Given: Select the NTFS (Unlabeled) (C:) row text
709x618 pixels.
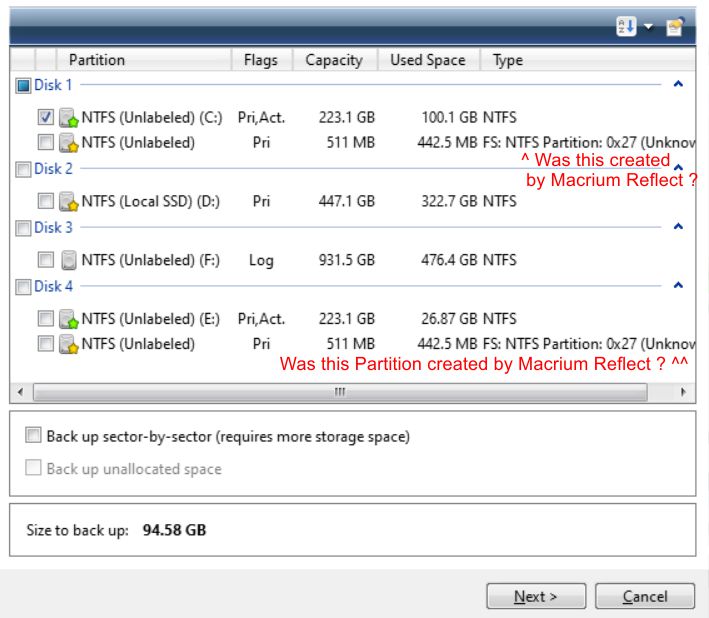Looking at the screenshot, I should click(x=152, y=118).
